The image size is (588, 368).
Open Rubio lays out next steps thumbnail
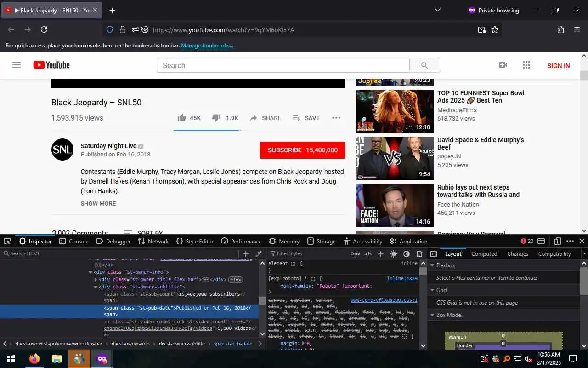click(395, 206)
